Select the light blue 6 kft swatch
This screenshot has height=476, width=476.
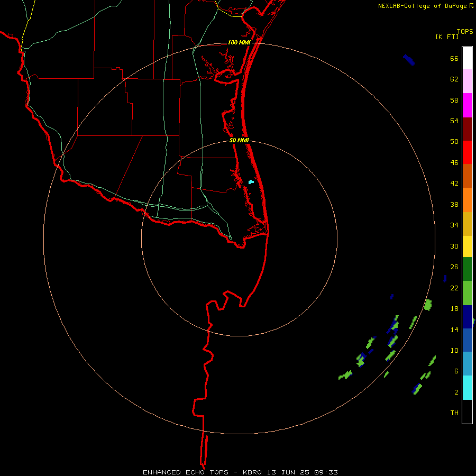click(467, 363)
